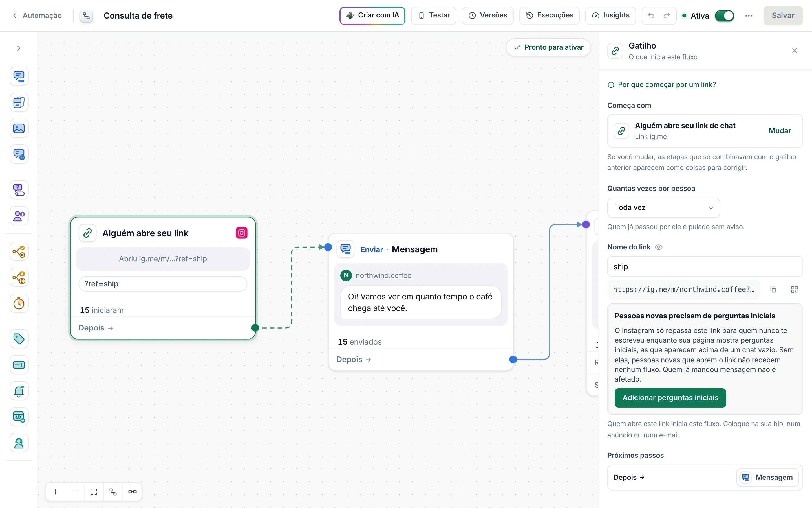Expand the left sidebar with chevron
The image size is (812, 508).
click(19, 48)
